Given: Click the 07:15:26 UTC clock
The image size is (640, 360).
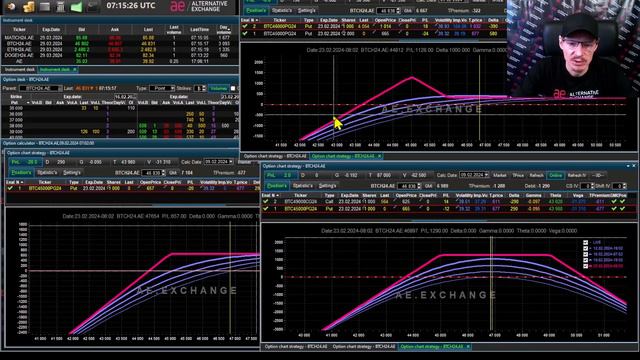Looking at the screenshot, I should coord(131,6).
